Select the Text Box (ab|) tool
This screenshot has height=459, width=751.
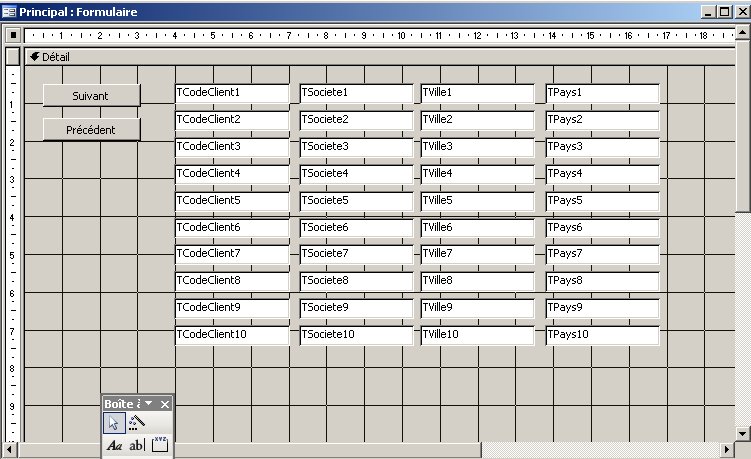(x=137, y=446)
